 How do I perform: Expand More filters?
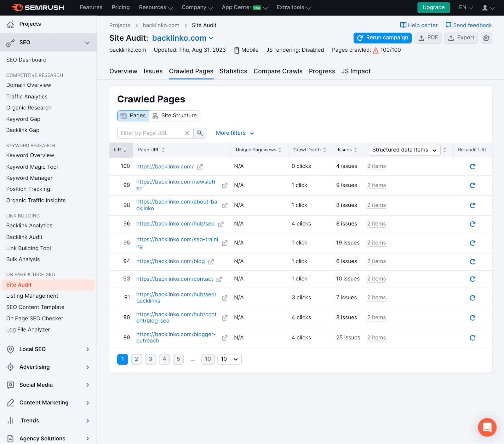(235, 133)
